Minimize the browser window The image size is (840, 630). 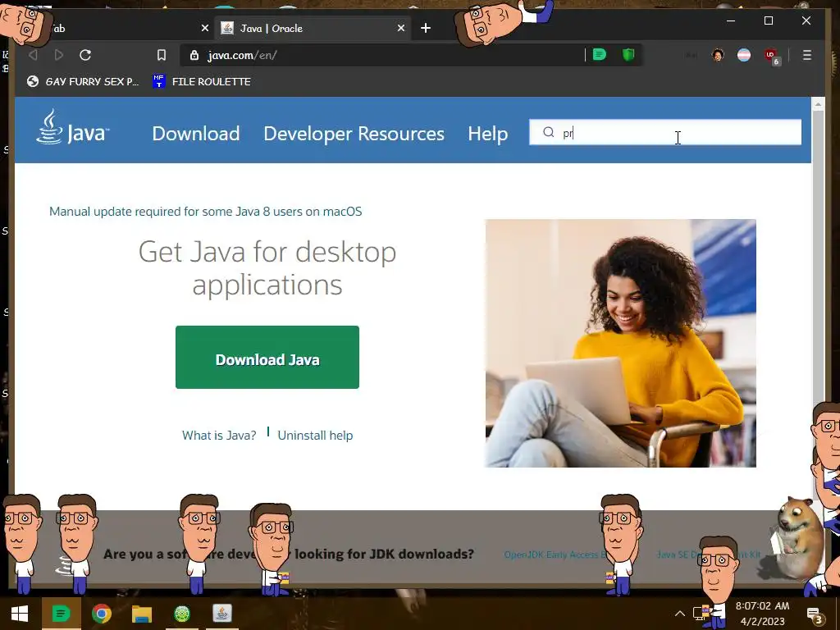click(731, 21)
